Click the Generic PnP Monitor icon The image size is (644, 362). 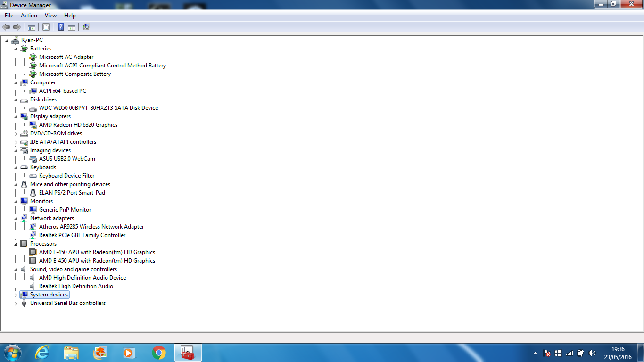point(33,210)
